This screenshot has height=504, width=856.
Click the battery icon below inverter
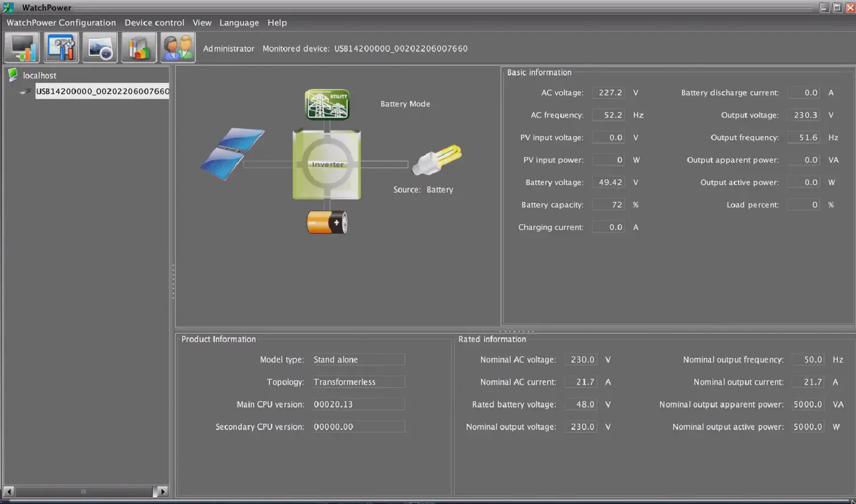coord(327,222)
